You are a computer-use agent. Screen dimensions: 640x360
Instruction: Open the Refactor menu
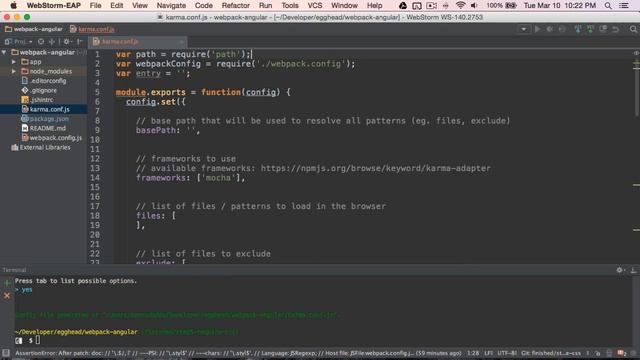point(236,5)
